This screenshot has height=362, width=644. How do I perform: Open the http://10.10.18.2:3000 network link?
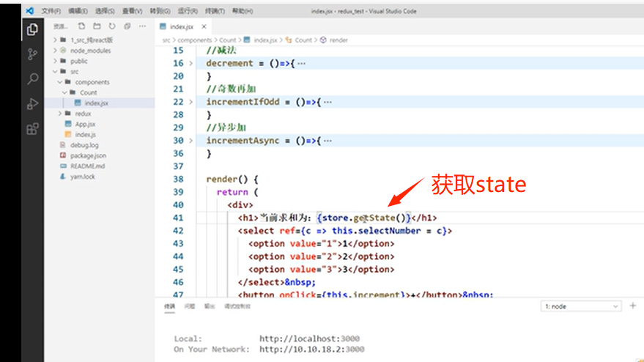pyautogui.click(x=311, y=350)
